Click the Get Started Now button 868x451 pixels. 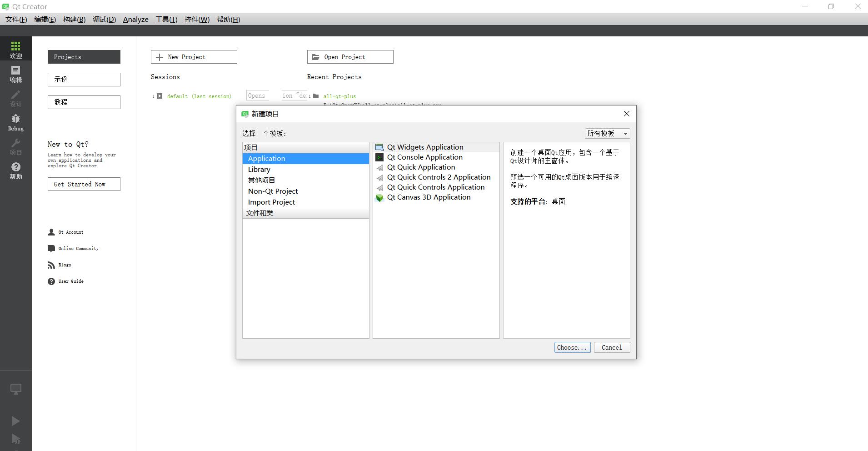point(84,184)
